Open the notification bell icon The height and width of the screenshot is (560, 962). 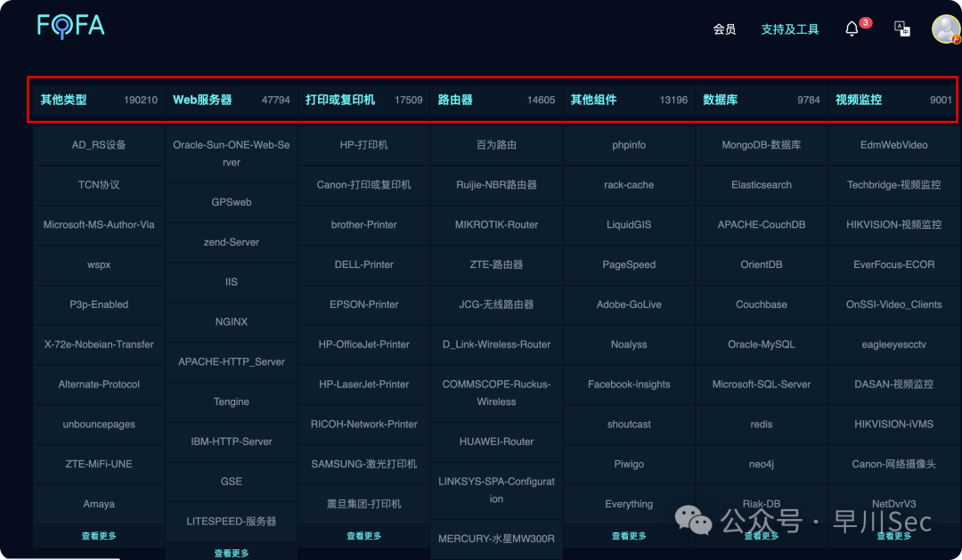pyautogui.click(x=852, y=28)
